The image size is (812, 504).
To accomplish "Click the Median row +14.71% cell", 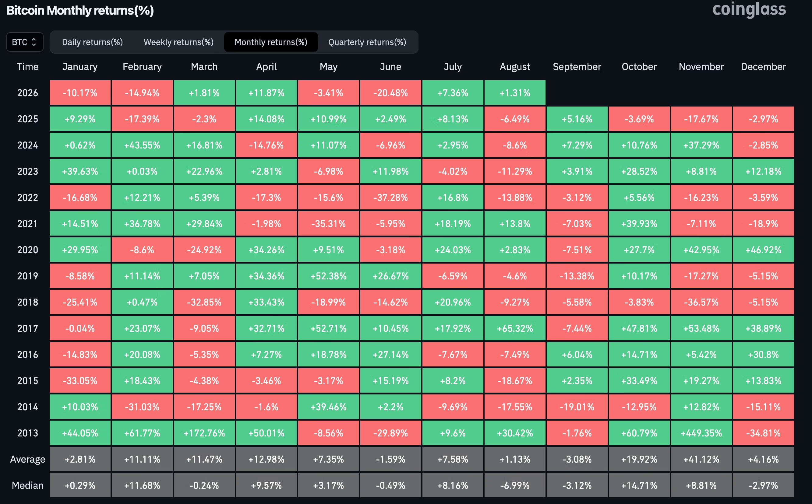I will (639, 485).
